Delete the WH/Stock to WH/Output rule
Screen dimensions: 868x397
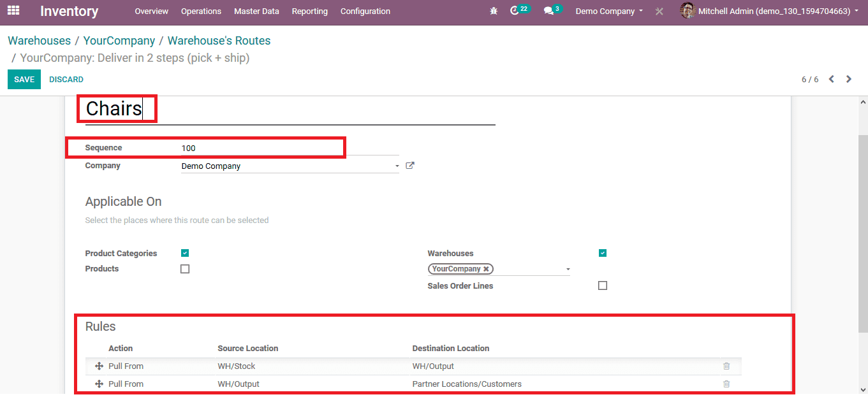[x=726, y=366]
